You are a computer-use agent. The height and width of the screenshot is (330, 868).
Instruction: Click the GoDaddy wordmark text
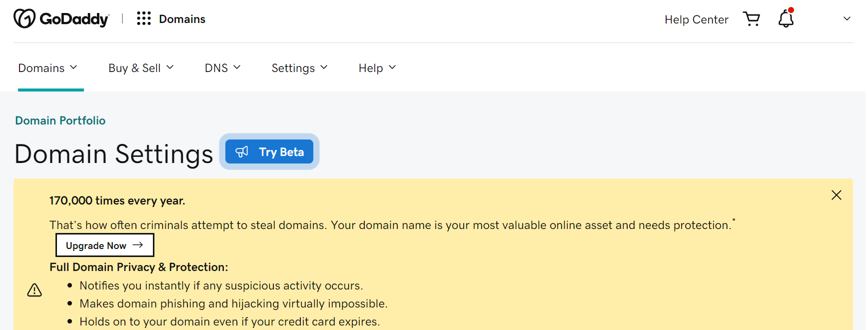(74, 19)
